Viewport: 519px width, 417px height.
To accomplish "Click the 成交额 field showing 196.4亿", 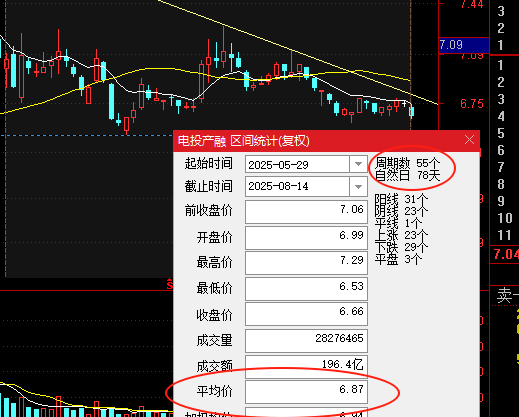I will [x=306, y=366].
